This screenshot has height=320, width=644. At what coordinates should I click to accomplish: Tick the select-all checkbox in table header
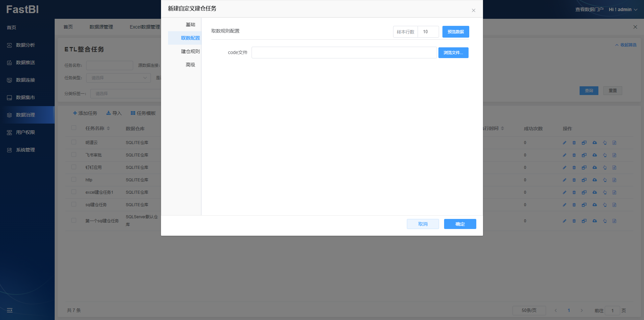click(x=74, y=128)
